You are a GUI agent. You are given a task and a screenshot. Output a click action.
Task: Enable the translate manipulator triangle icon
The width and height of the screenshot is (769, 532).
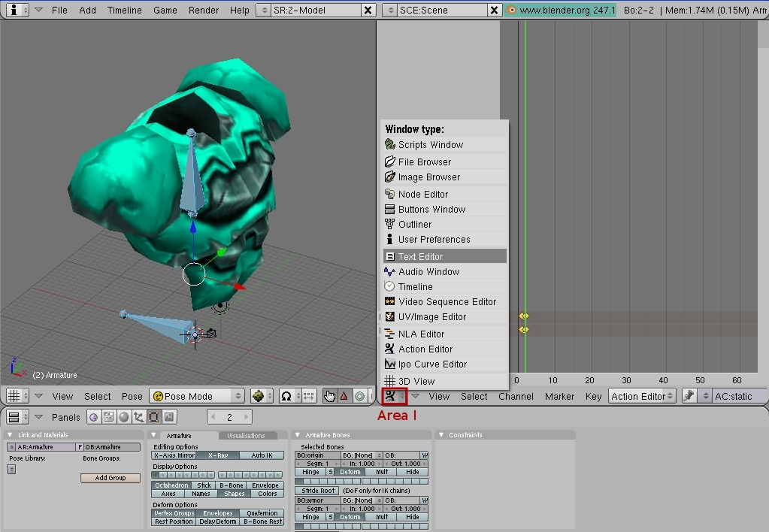click(x=344, y=396)
